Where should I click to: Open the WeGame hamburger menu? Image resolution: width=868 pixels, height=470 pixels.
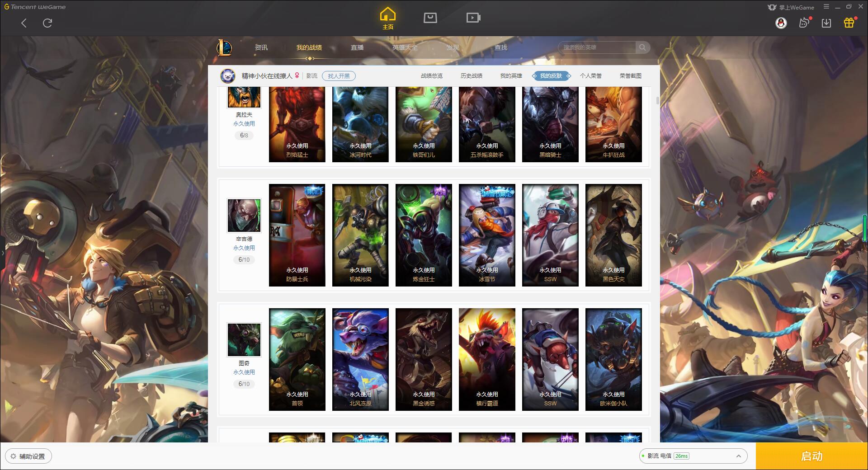click(826, 7)
